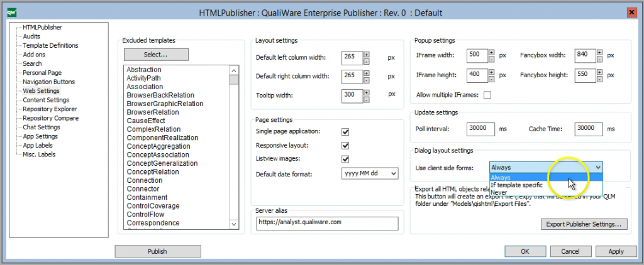Screen dimensions: 644x265
Task: Decrease IFrame width stepper
Action: coord(492,58)
